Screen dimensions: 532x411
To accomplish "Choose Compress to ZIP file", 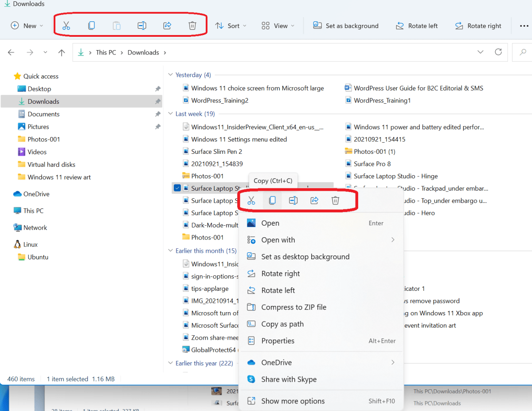I will tap(321, 307).
